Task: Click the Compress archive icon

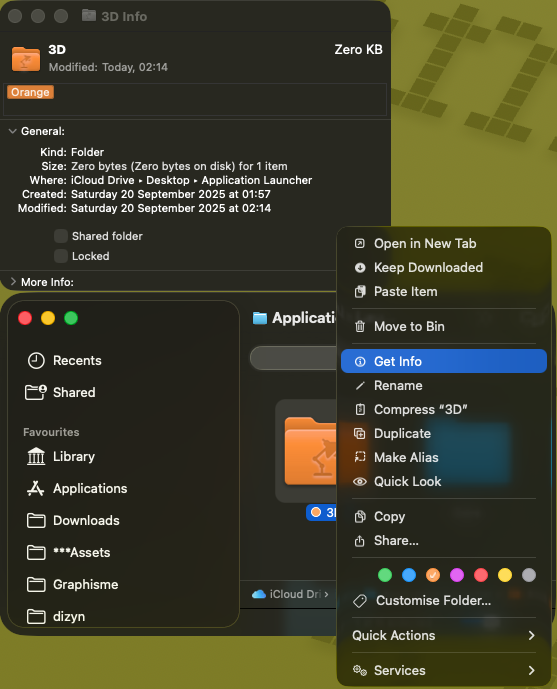Action: point(360,410)
